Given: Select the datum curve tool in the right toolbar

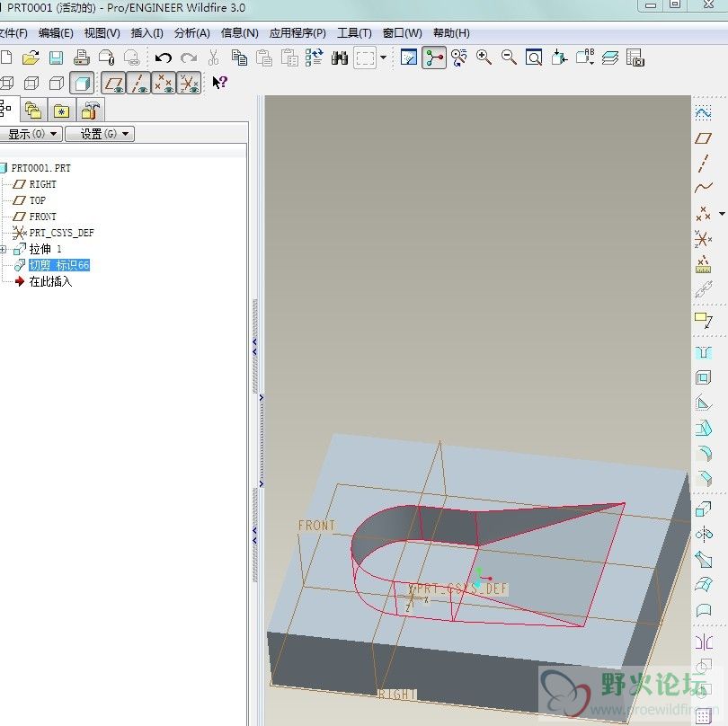Looking at the screenshot, I should [704, 188].
